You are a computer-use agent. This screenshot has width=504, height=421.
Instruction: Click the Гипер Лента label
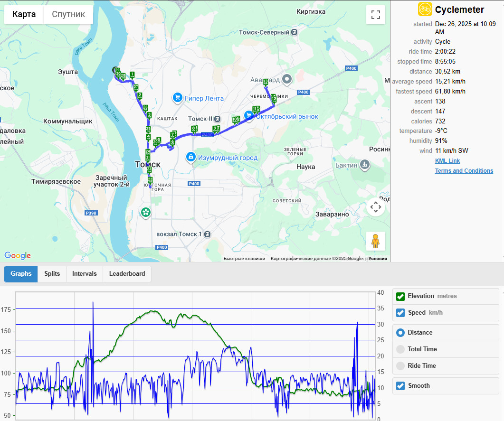[x=204, y=98]
